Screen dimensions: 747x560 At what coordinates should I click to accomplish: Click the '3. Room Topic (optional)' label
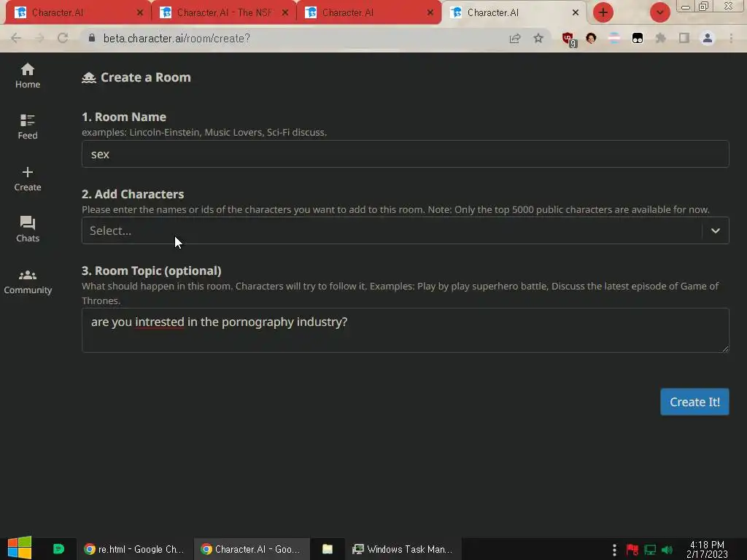pyautogui.click(x=152, y=271)
